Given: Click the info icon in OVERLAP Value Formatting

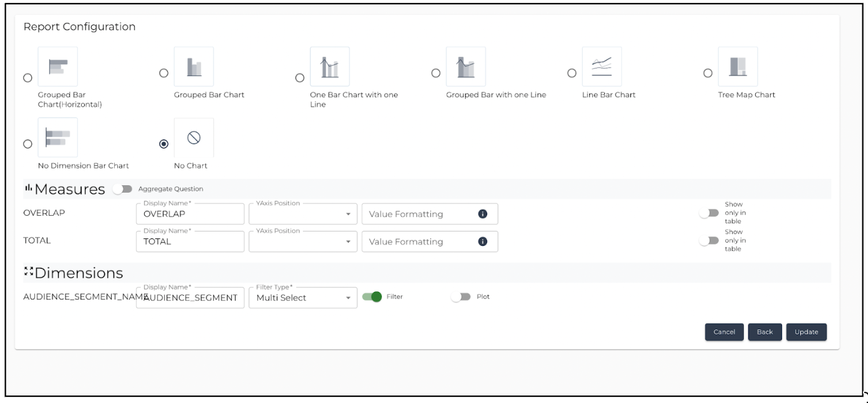Looking at the screenshot, I should click(x=482, y=214).
